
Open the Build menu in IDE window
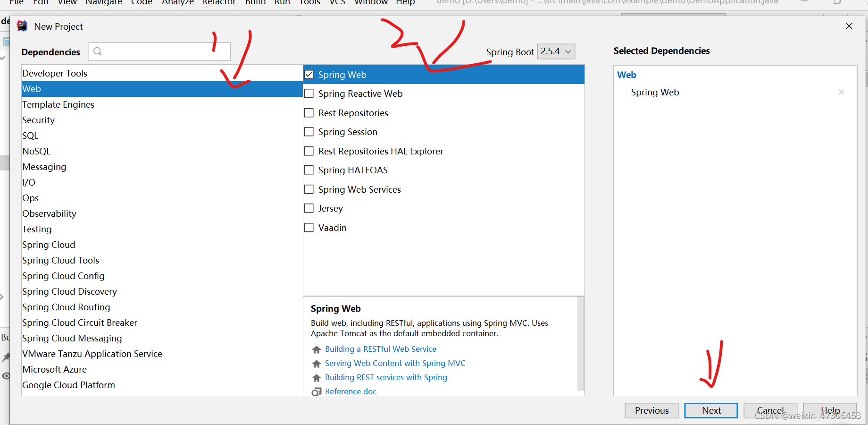click(x=255, y=2)
